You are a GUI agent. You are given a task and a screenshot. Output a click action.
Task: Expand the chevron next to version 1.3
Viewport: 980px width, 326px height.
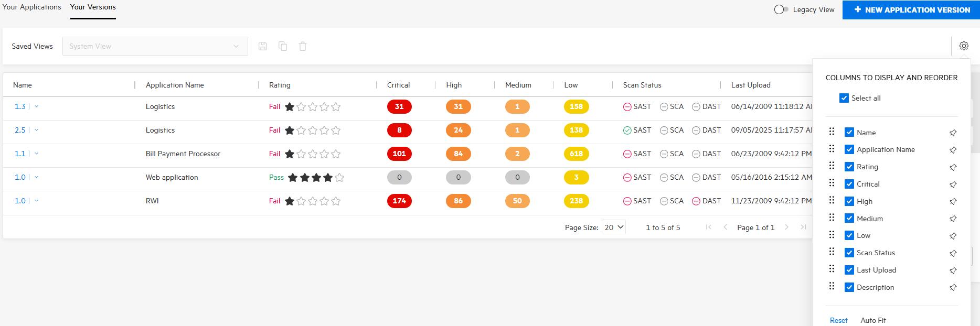(37, 106)
